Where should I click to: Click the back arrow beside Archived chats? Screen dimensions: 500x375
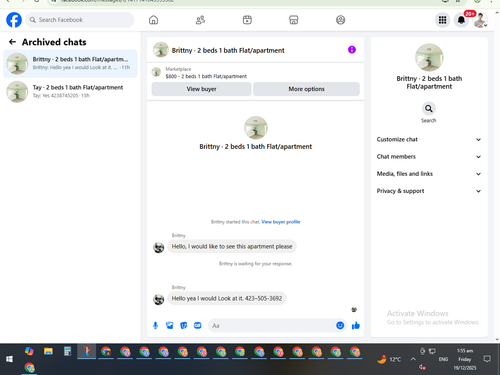[12, 42]
